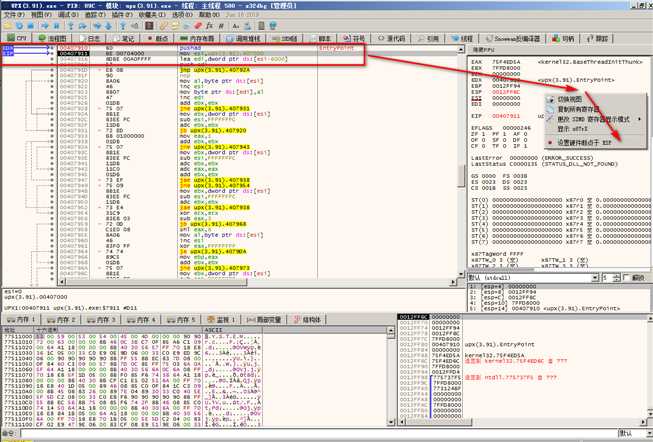This screenshot has width=653, height=442.
Task: Switch to the Locals (局部变量) tab
Action: point(264,320)
